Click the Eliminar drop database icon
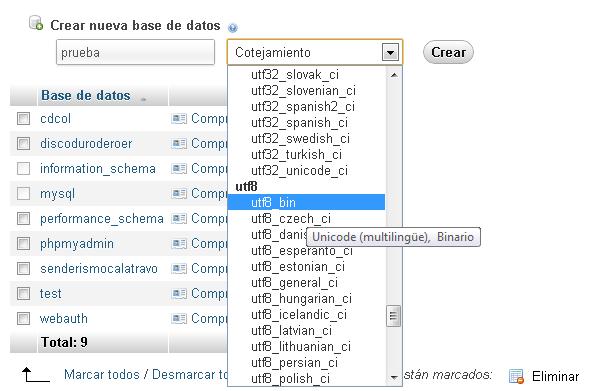The height and width of the screenshot is (391, 601). 516,376
